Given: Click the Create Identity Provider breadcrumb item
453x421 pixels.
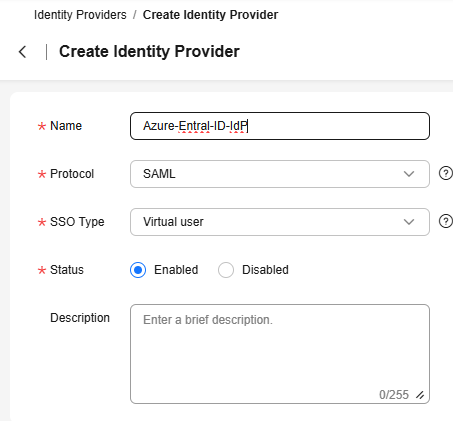Looking at the screenshot, I should pos(210,15).
